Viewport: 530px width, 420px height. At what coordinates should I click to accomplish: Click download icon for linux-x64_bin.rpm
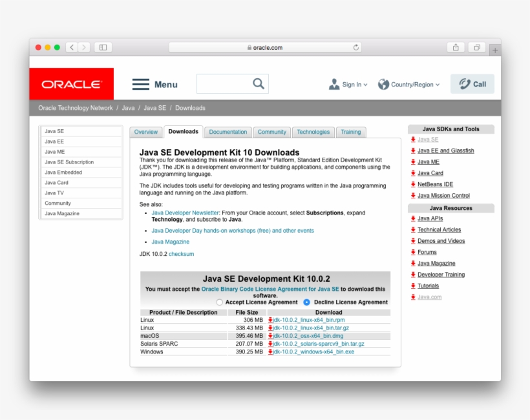[270, 320]
